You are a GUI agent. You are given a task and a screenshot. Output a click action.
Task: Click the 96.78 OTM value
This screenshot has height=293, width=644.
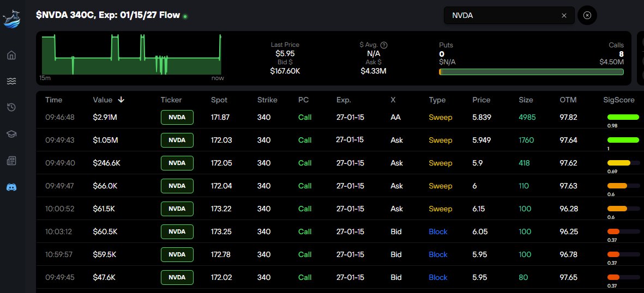tap(569, 254)
